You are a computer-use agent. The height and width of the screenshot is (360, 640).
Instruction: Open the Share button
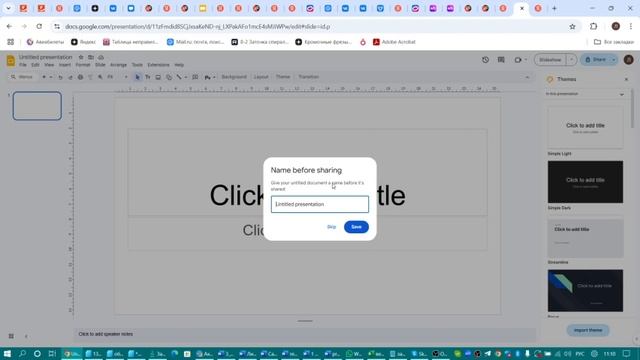tap(595, 60)
